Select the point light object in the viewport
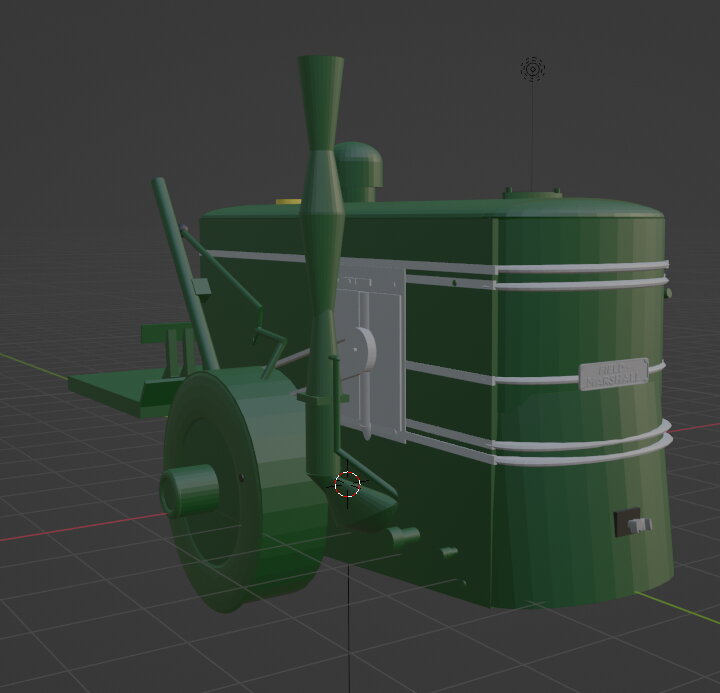 pos(533,69)
